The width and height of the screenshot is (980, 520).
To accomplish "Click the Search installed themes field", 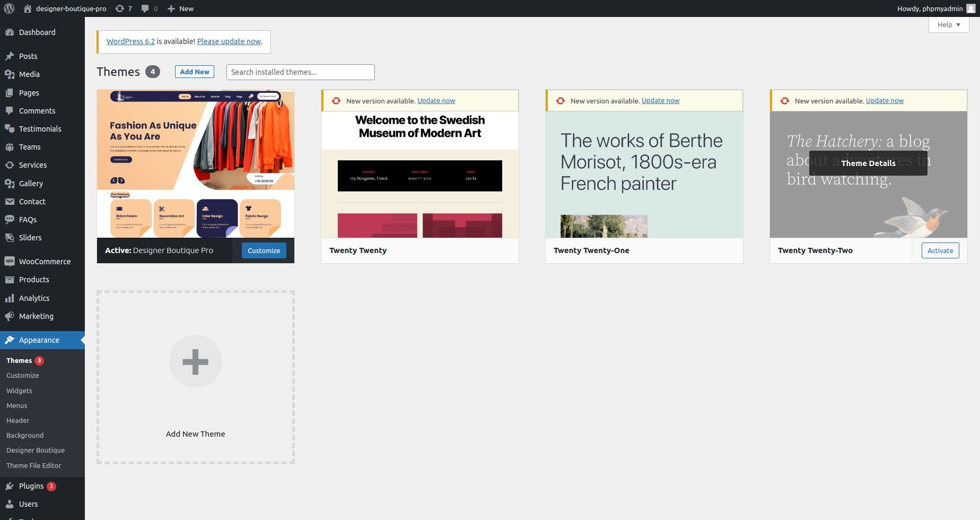I will point(301,72).
